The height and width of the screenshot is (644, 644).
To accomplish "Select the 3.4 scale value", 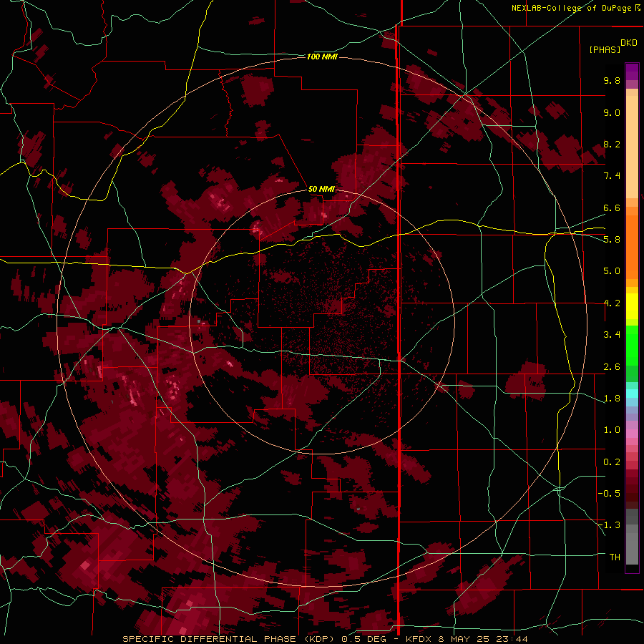I will (612, 335).
